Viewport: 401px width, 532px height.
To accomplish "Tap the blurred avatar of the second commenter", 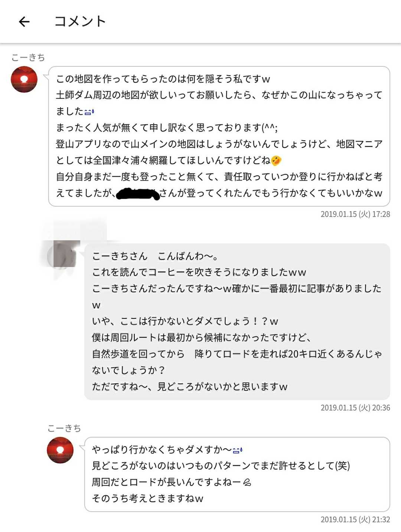I will (x=63, y=255).
